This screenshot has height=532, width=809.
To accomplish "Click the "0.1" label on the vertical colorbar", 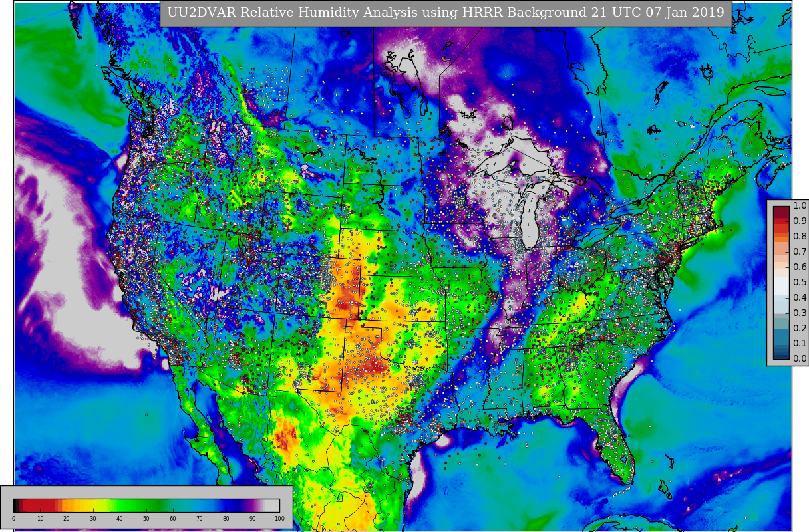I will pyautogui.click(x=800, y=343).
